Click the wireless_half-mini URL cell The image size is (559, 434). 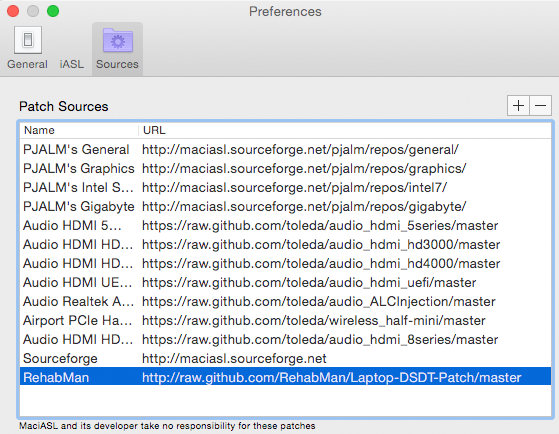click(314, 321)
